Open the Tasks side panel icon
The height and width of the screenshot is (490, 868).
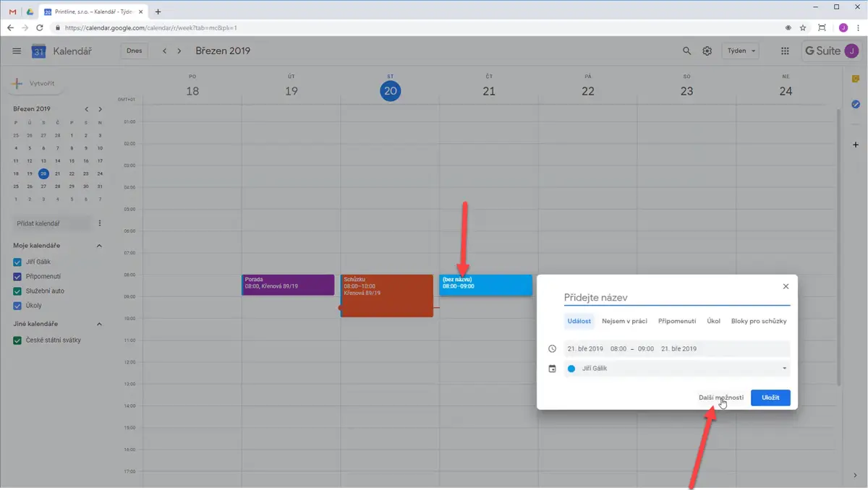pos(856,105)
